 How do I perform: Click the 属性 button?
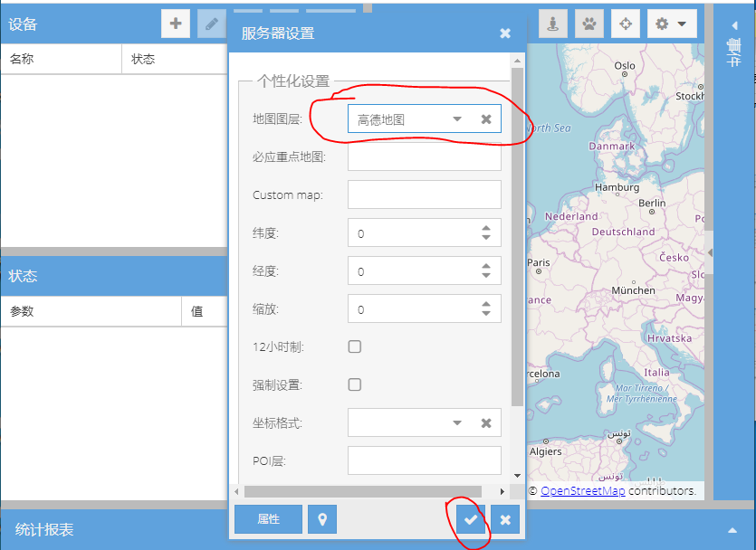point(268,519)
